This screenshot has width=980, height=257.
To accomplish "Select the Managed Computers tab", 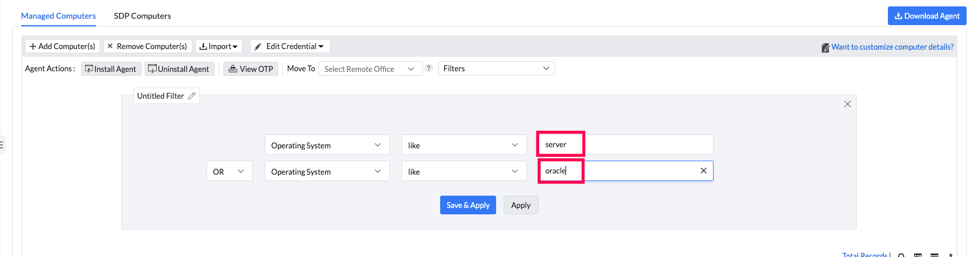I will 58,16.
